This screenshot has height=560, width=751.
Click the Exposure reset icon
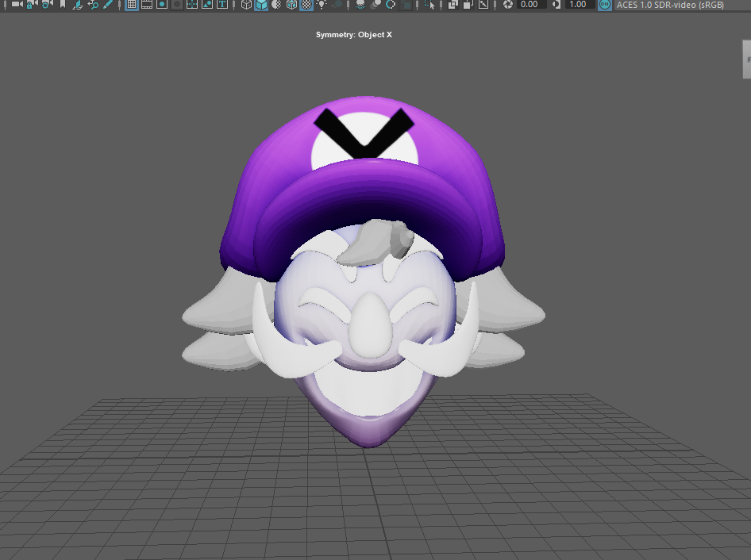point(508,4)
